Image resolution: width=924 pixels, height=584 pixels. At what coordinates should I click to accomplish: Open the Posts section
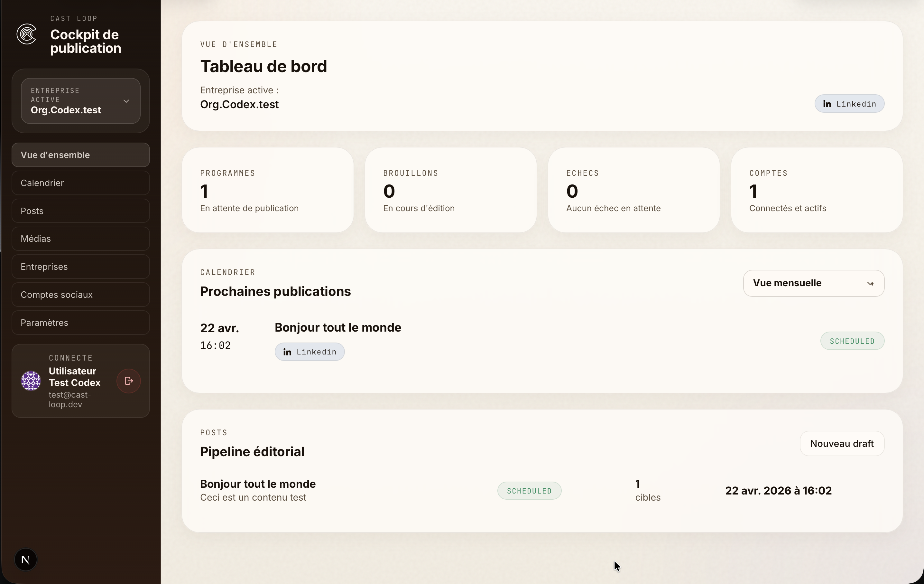(x=80, y=211)
